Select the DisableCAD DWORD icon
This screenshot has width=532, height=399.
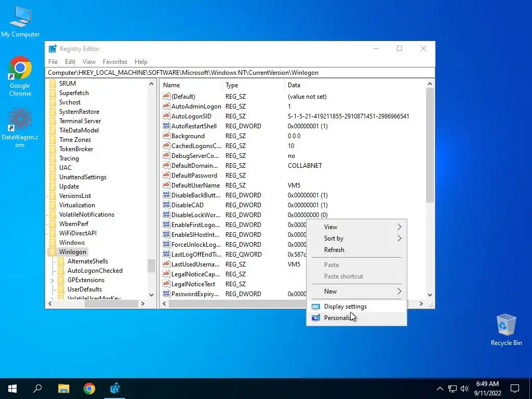tap(166, 205)
